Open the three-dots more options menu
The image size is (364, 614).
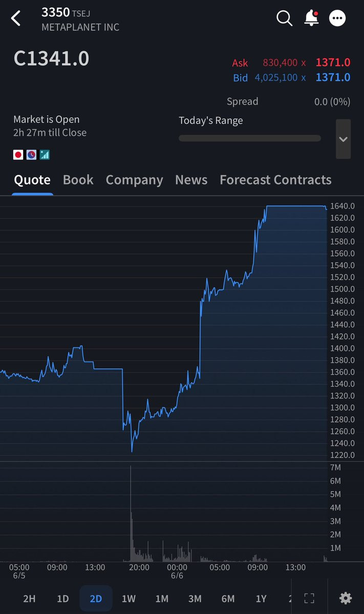click(337, 18)
